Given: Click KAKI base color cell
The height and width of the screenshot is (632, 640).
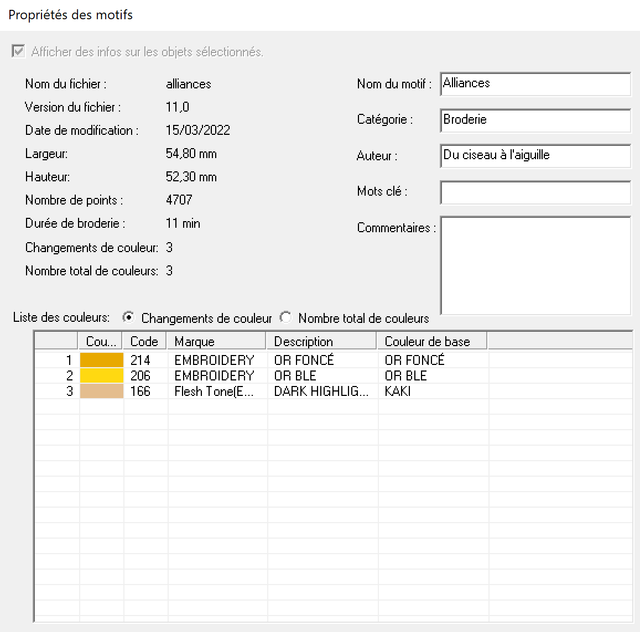Looking at the screenshot, I should [x=398, y=391].
